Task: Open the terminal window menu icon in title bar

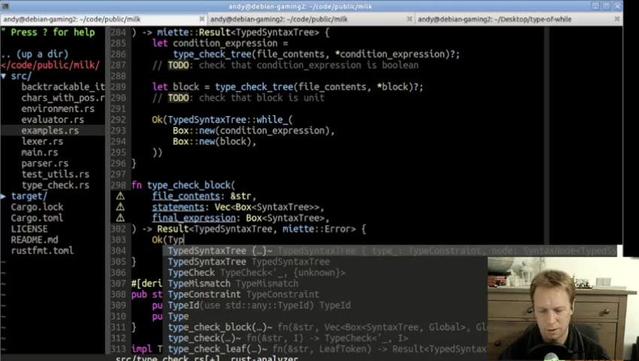Action: (4, 6)
